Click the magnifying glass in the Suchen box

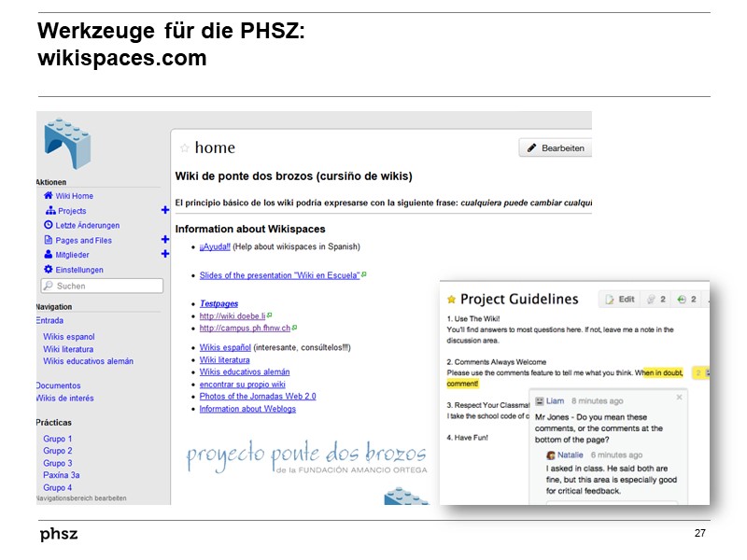(49, 285)
